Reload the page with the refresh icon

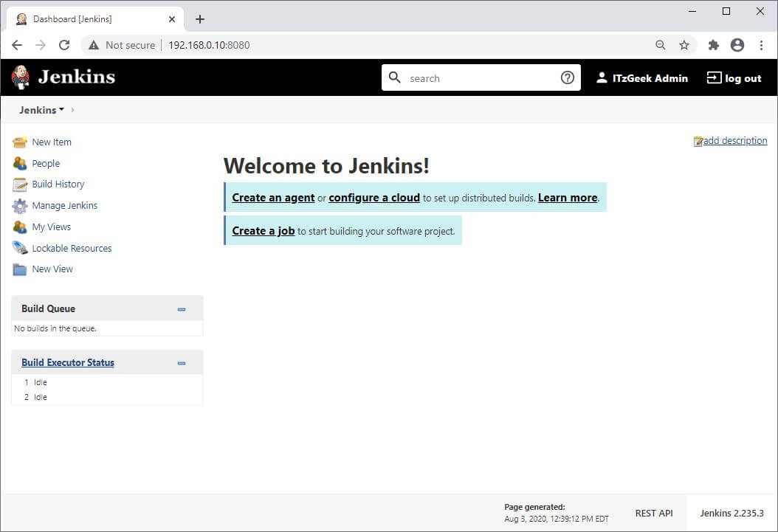[64, 45]
